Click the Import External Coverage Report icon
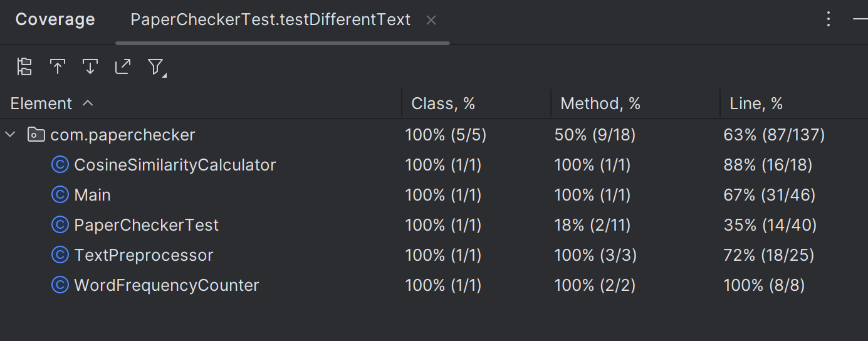The width and height of the screenshot is (868, 341). point(123,67)
